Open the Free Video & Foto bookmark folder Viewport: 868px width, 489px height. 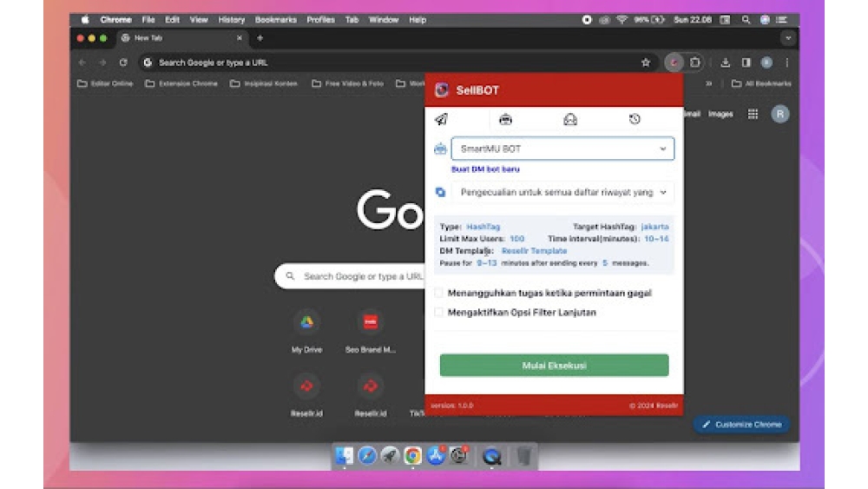point(348,83)
